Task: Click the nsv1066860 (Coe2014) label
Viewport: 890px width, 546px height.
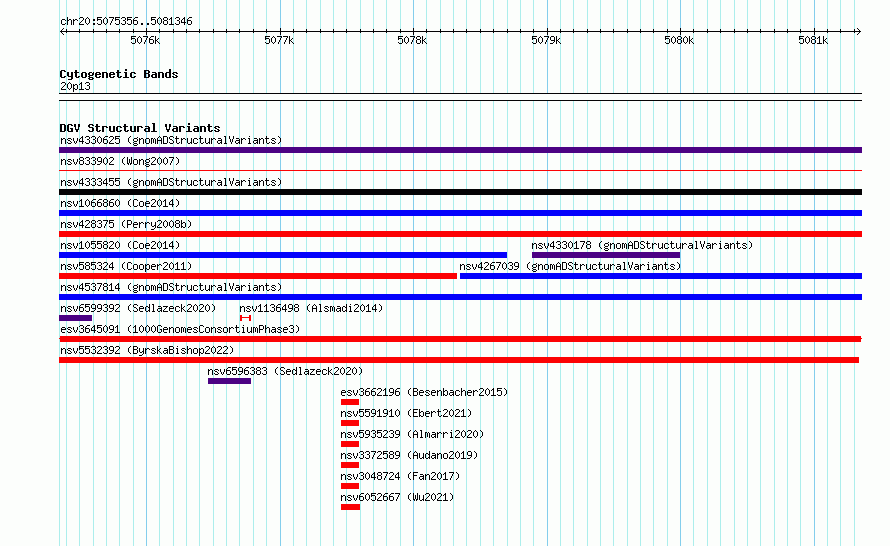Action: [120, 203]
